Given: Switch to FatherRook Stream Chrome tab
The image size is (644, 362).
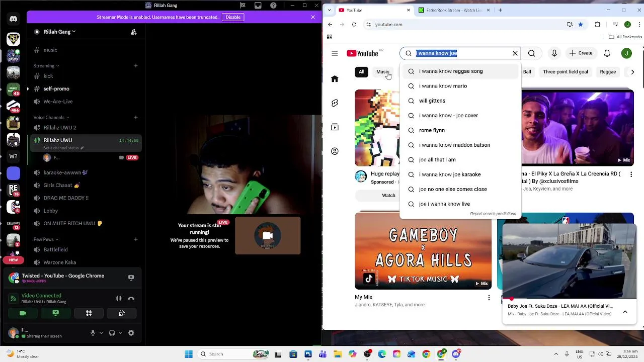Looking at the screenshot, I should 454,10.
